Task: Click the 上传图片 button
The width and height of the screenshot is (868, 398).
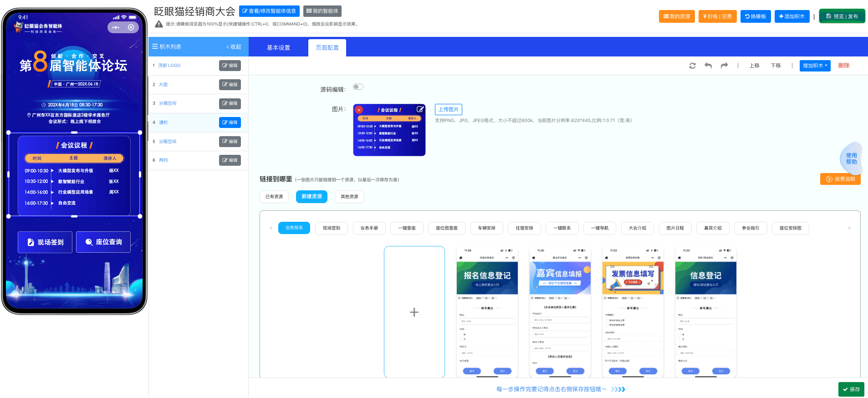Action: coord(448,109)
